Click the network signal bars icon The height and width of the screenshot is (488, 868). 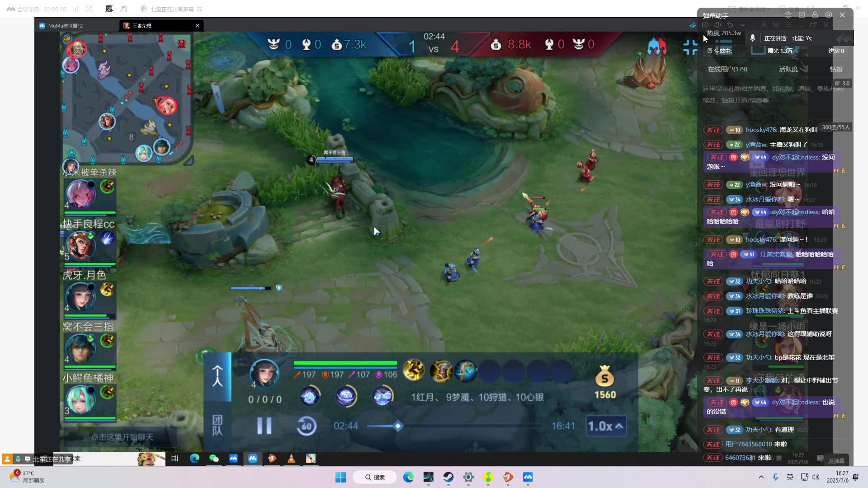[x=75, y=9]
